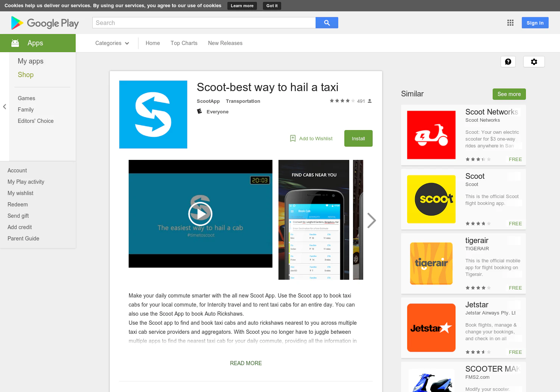The width and height of the screenshot is (560, 392).
Task: Click the wishlist bookmark icon
Action: pyautogui.click(x=293, y=138)
